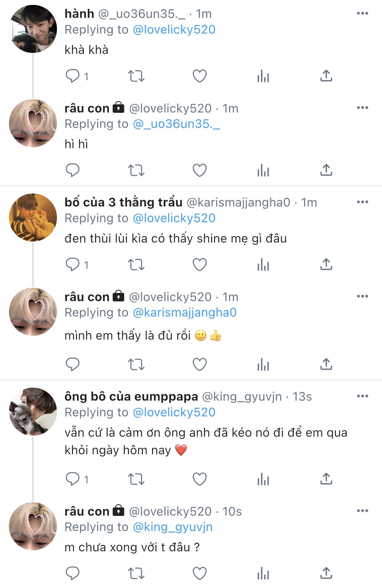Open replies on hành's "khà khà" tweet
This screenshot has height=588, width=382.
coord(73,76)
